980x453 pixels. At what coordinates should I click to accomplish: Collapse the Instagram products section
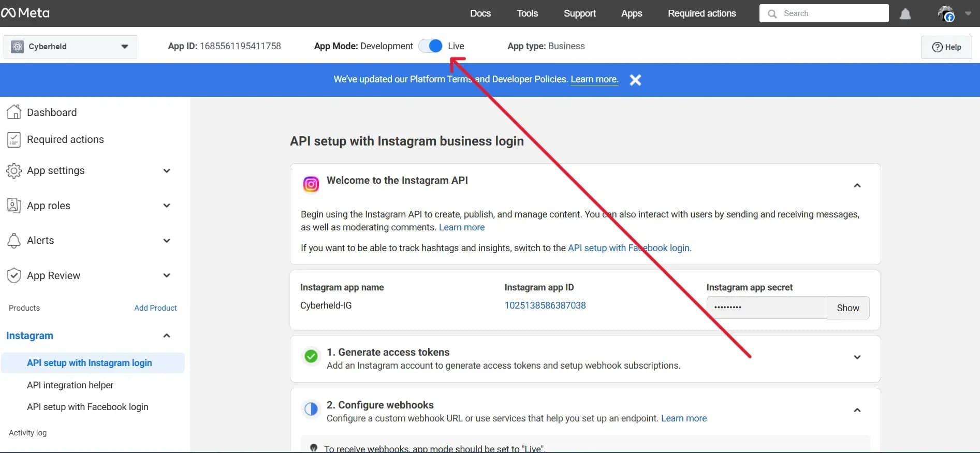(166, 335)
